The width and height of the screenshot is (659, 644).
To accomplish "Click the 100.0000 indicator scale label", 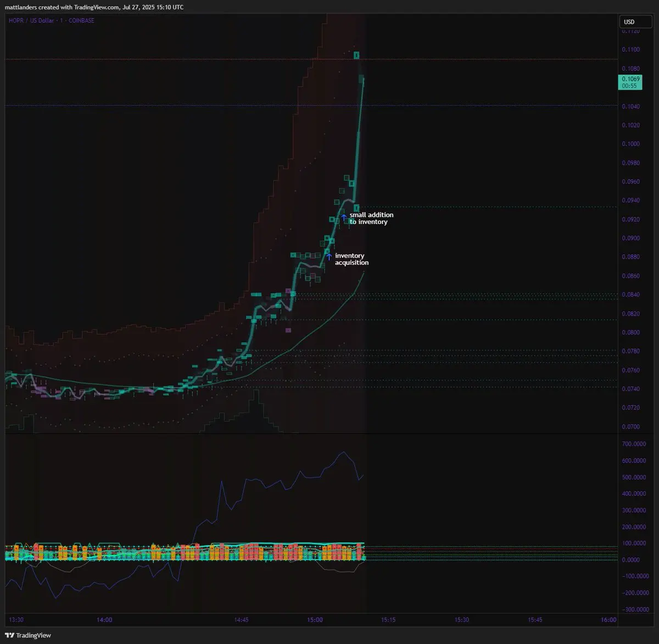I will 634,543.
